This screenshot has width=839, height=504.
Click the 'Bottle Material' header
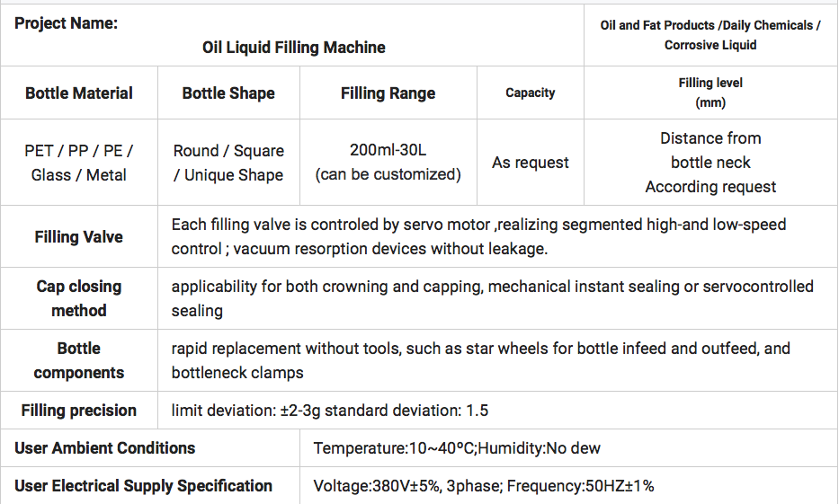[79, 93]
